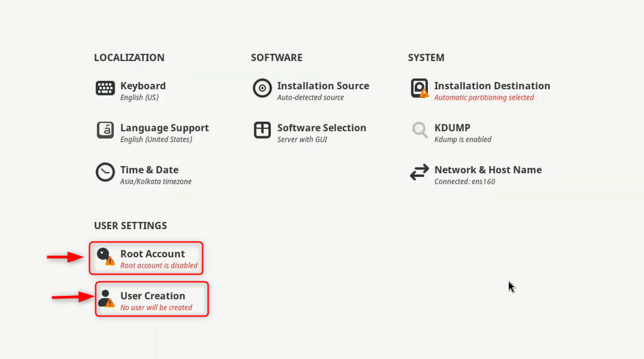Select the KDUMP magnifier icon
The width and height of the screenshot is (644, 359).
(419, 130)
